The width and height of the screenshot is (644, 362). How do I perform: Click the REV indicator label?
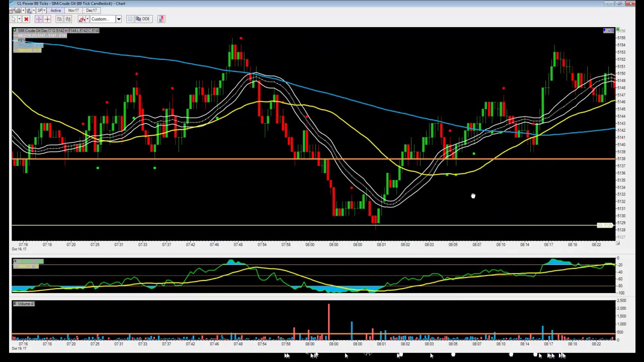pyautogui.click(x=21, y=40)
